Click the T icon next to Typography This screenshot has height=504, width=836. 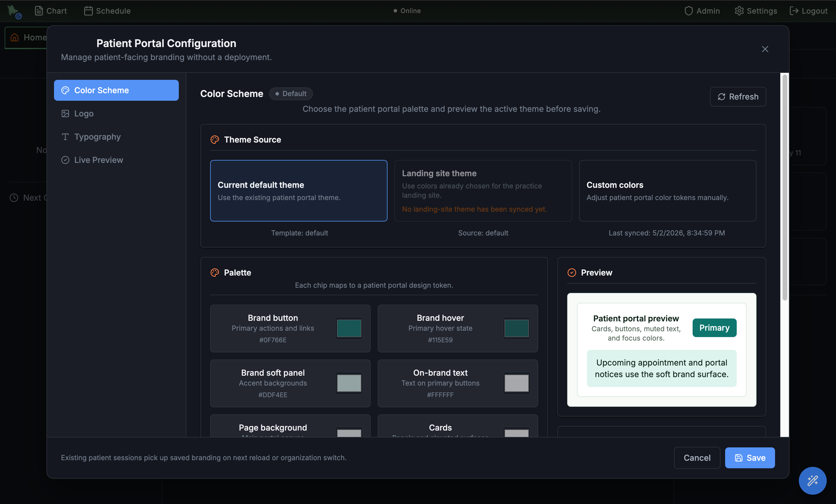65,136
